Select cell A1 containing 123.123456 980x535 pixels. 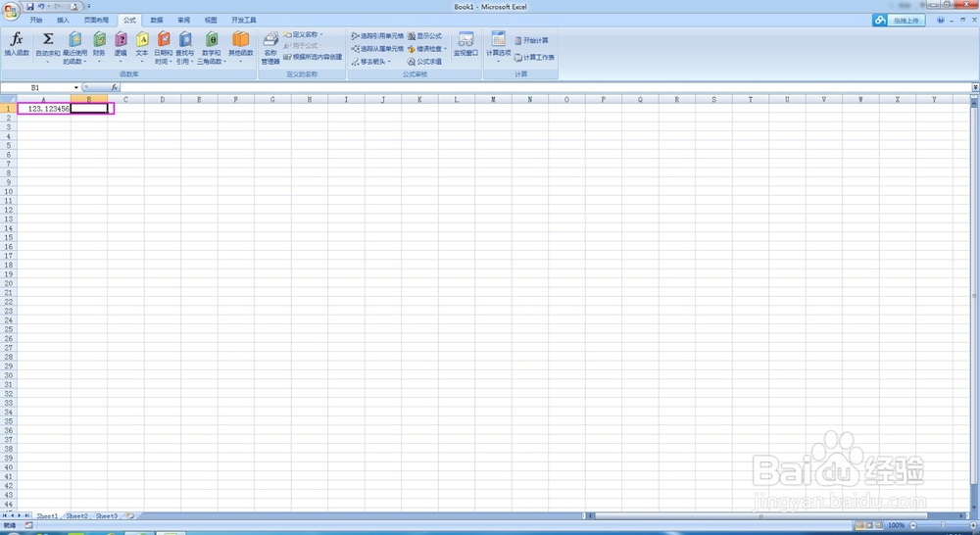coord(44,109)
